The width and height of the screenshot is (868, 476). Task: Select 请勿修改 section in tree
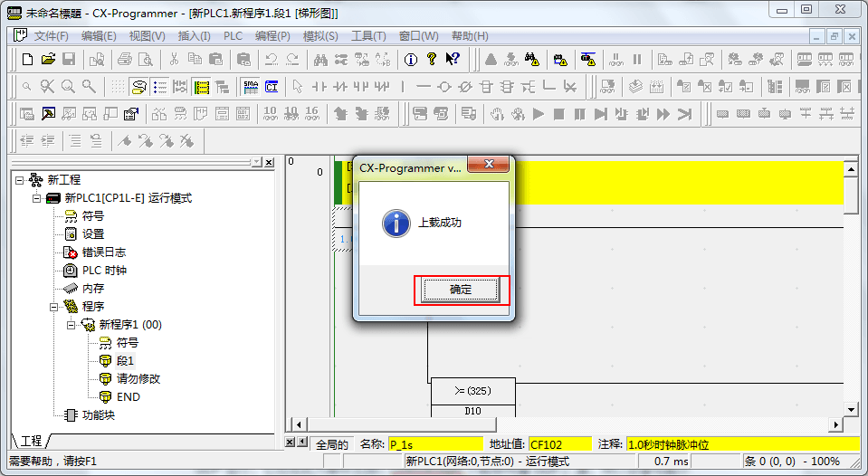pos(138,378)
